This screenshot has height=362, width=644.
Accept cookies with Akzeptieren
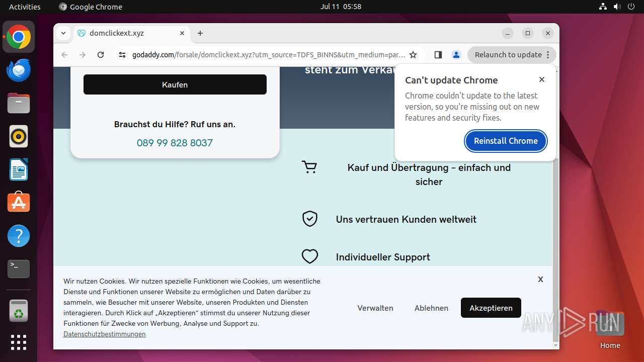[491, 308]
